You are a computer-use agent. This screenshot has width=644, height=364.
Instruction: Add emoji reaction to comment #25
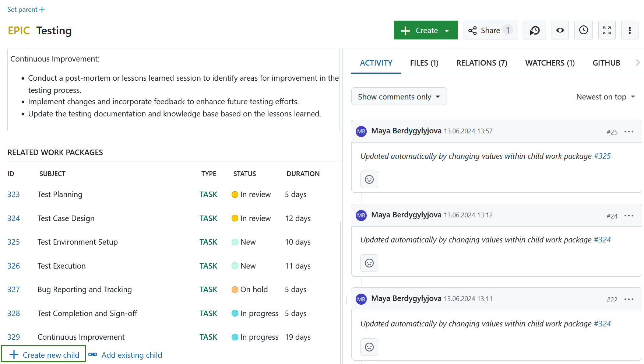point(369,179)
